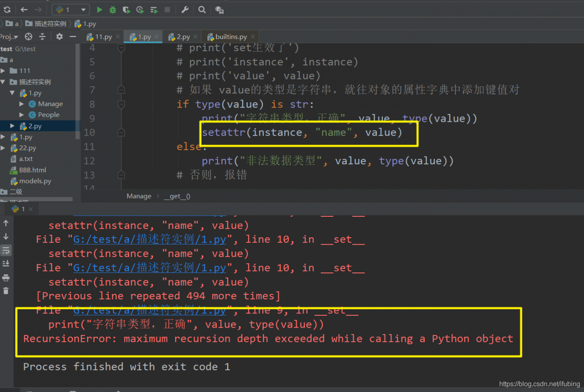
Task: Click scroll-to-end icon in the Run console
Action: 6,264
